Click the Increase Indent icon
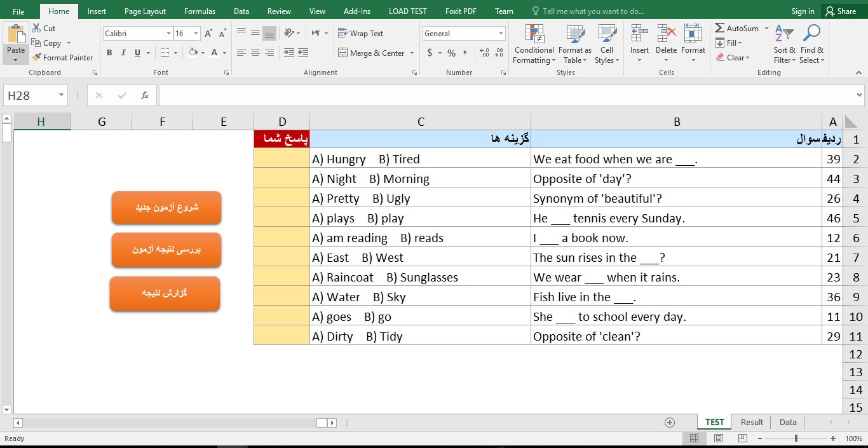This screenshot has height=448, width=868. (303, 53)
